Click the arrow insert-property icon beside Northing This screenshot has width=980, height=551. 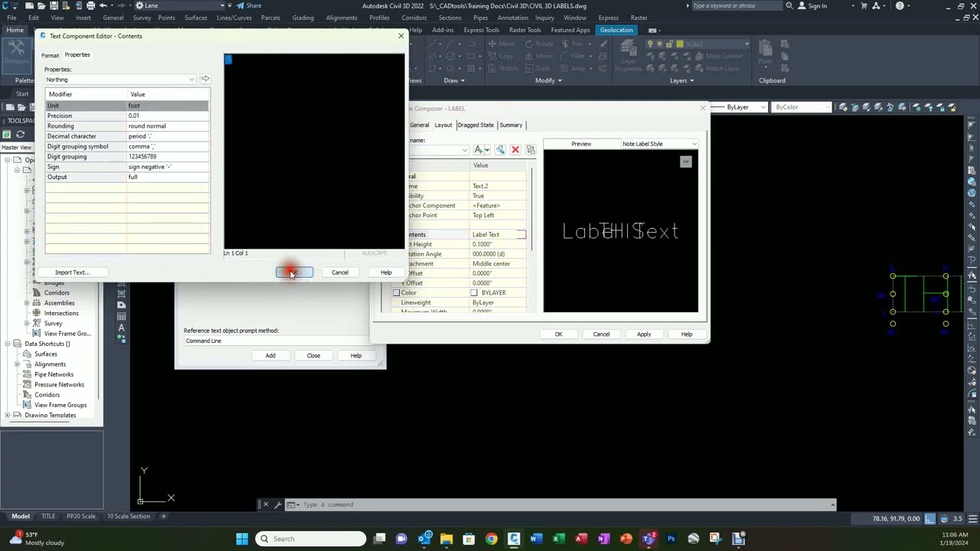point(204,79)
